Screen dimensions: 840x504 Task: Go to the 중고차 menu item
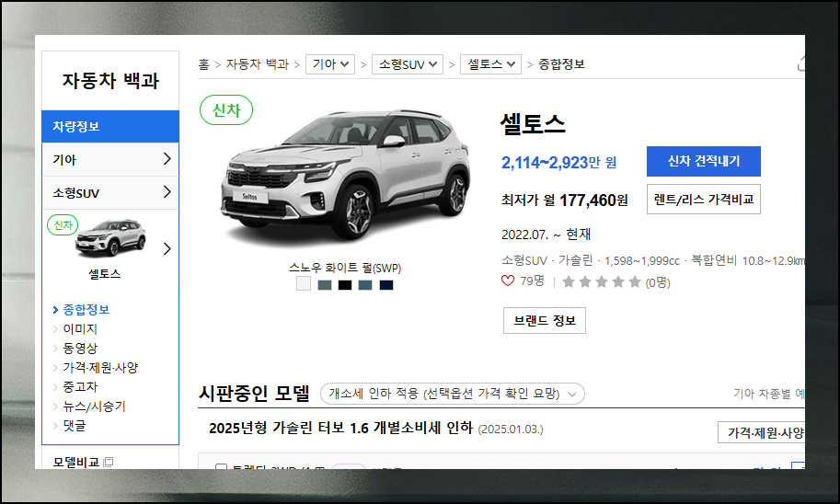[80, 386]
